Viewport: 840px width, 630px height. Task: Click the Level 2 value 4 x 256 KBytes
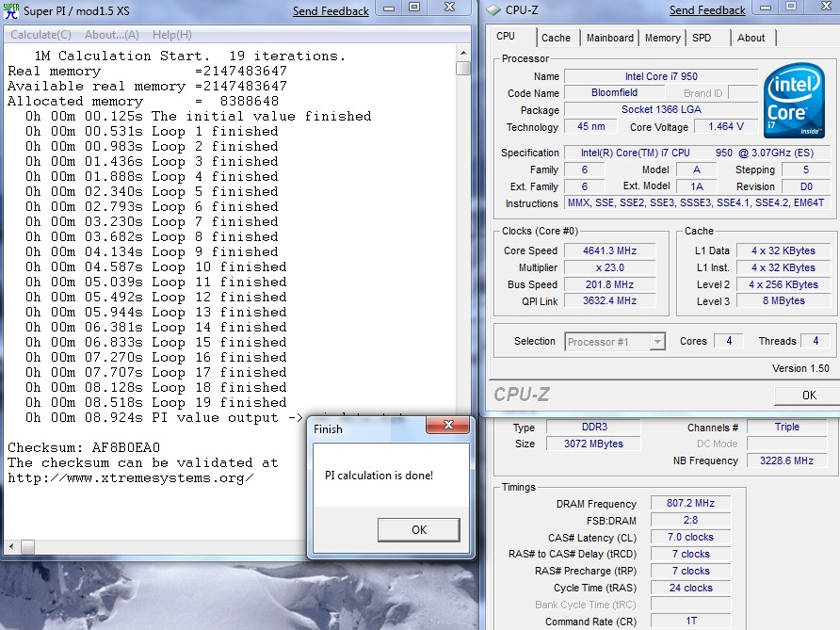(783, 284)
